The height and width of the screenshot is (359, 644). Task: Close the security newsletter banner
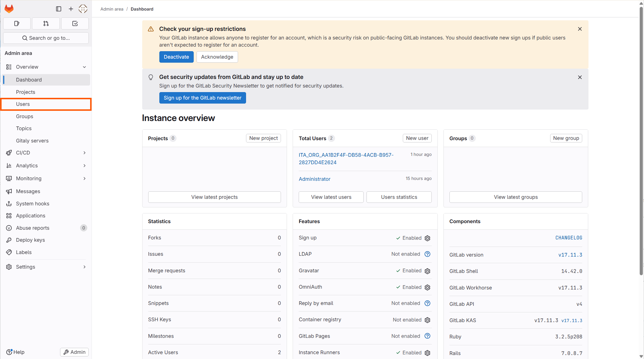[580, 77]
